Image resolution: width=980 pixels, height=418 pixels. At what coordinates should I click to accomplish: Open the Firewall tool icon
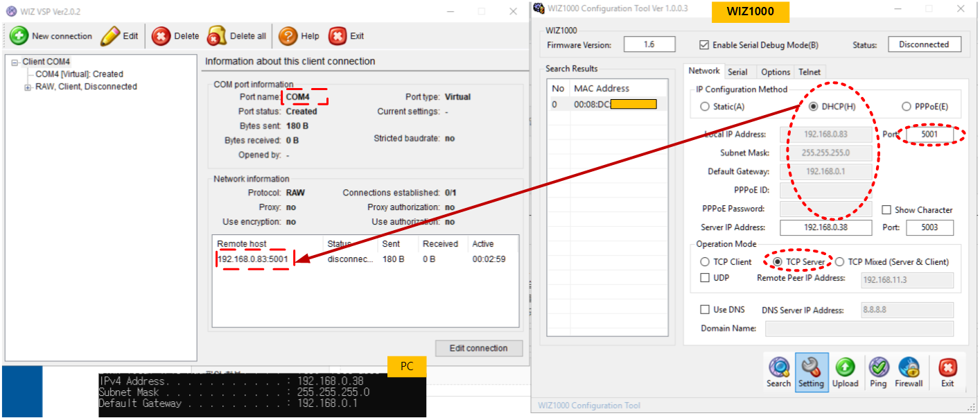909,367
